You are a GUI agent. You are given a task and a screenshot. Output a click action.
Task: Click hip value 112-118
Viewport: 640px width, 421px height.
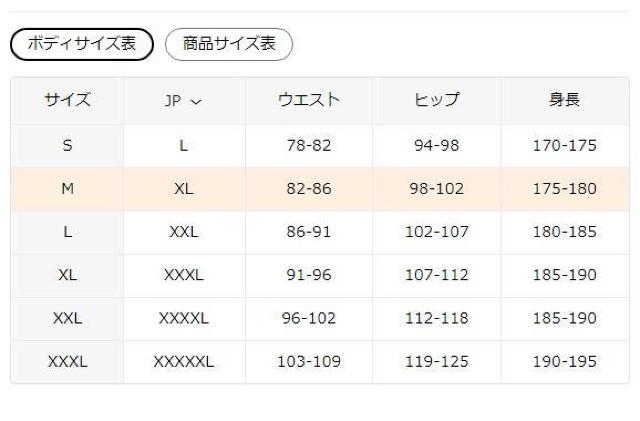click(436, 318)
